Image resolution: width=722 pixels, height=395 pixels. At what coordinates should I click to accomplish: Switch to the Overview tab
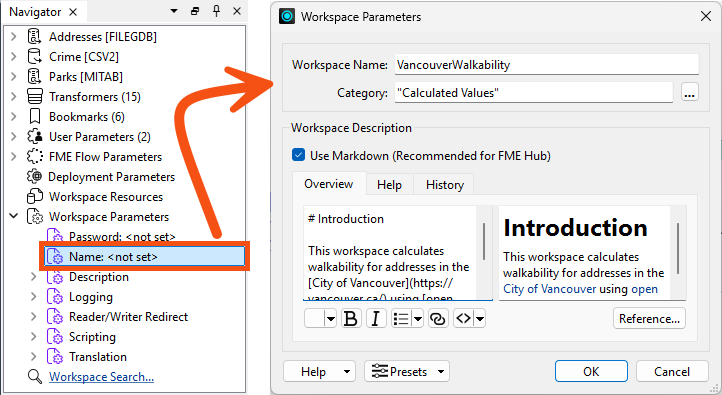(x=329, y=184)
